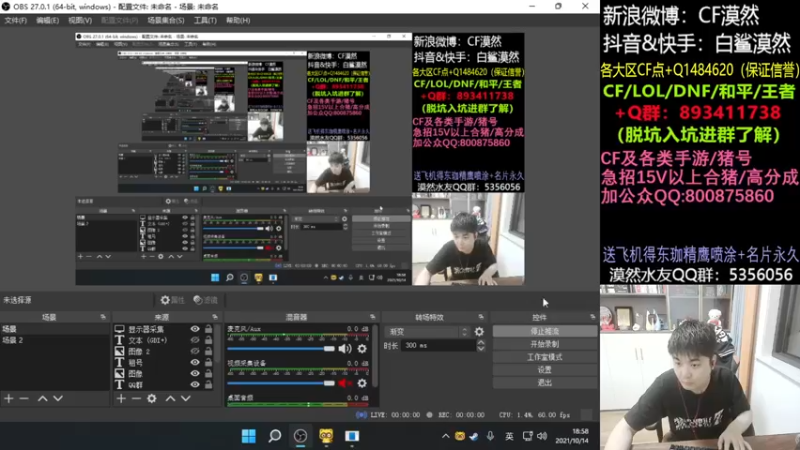Expand hidden system tray icons chevron
Image resolution: width=800 pixels, height=450 pixels.
pos(445,436)
